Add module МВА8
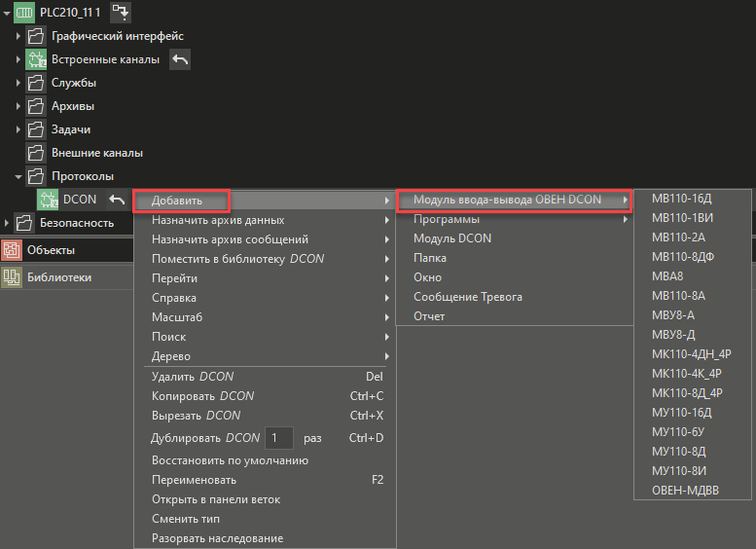The image size is (756, 549). [693, 276]
